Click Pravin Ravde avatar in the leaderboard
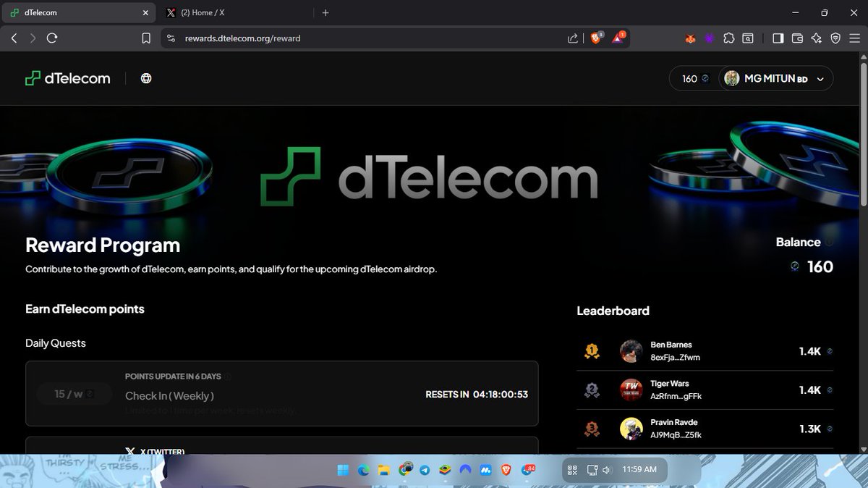868x488 pixels. tap(631, 429)
